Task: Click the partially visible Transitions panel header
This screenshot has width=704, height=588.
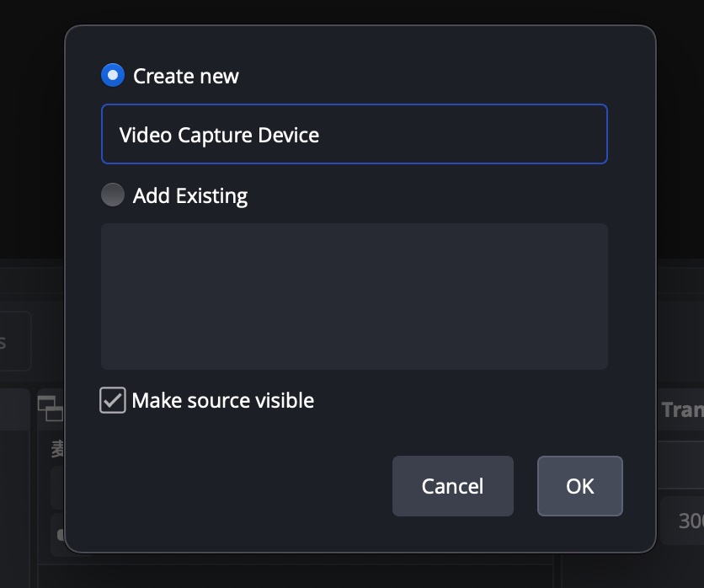Action: point(680,409)
